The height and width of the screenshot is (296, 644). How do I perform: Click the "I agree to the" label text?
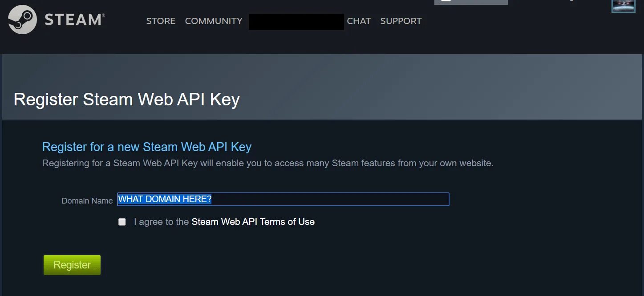click(162, 222)
